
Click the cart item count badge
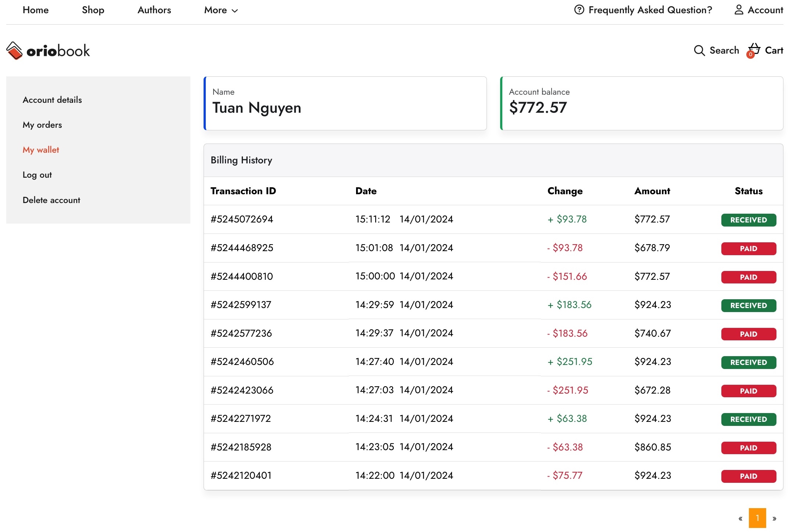(750, 55)
